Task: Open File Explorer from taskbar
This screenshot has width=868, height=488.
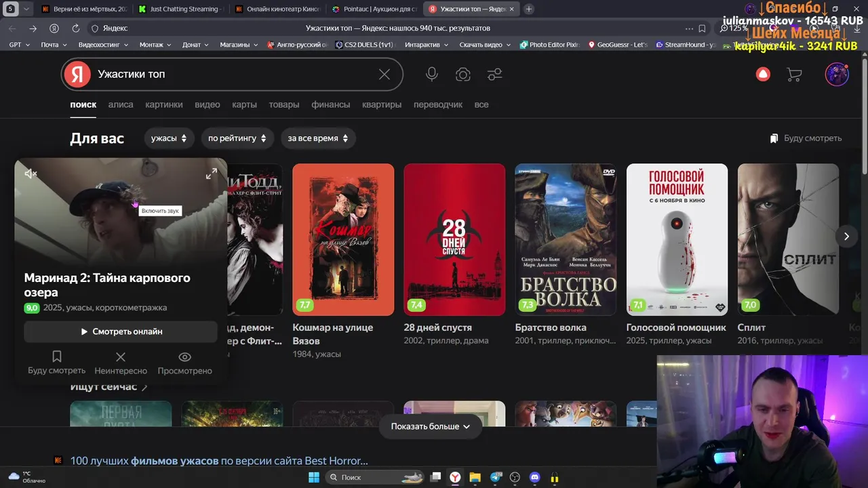Action: point(475,477)
